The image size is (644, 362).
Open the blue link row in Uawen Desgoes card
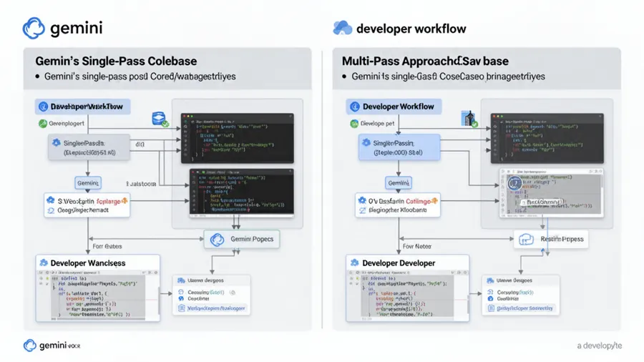pos(522,308)
